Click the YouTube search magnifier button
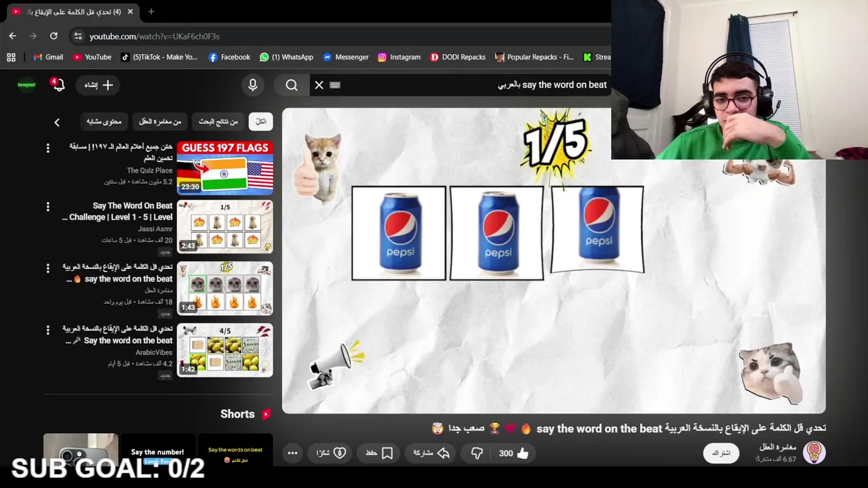This screenshot has width=868, height=488. pos(292,85)
